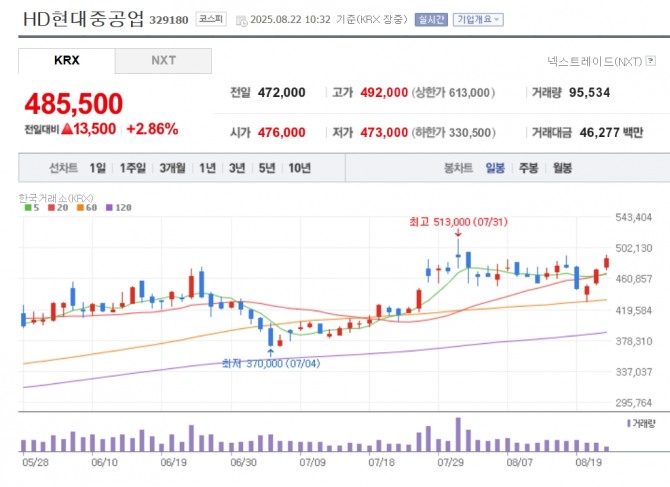670x487 pixels.
Task: Click the 한국거래소(KRX) chart label
Action: [56, 198]
